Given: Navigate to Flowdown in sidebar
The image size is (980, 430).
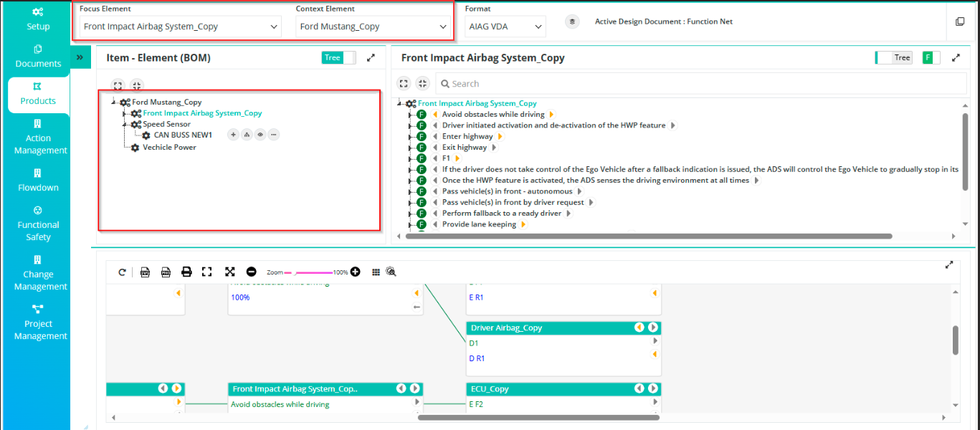Looking at the screenshot, I should pyautogui.click(x=38, y=181).
